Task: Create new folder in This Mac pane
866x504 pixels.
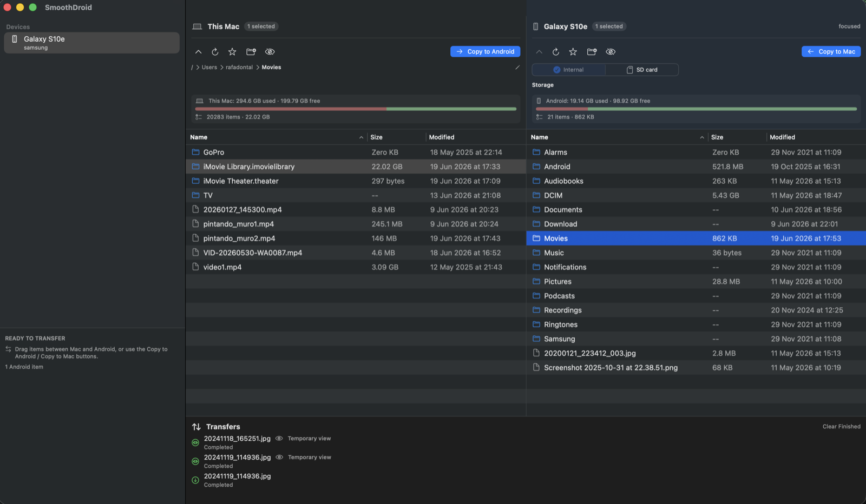Action: pos(251,52)
